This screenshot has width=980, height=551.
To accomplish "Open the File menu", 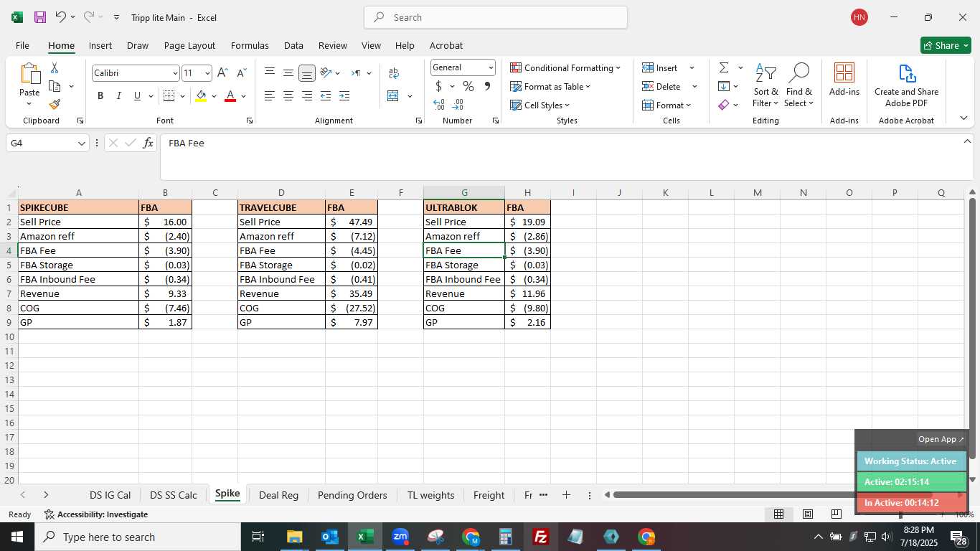I will coord(22,45).
